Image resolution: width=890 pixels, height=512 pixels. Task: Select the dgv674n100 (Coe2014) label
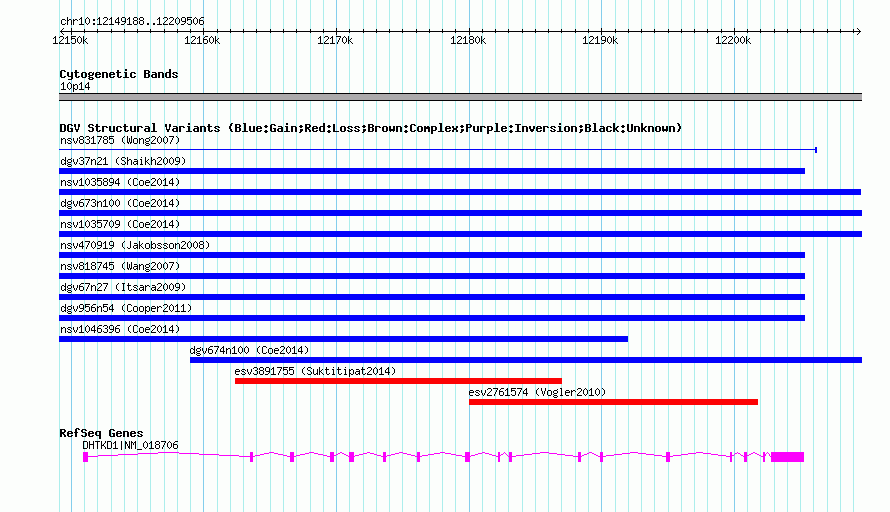point(249,350)
